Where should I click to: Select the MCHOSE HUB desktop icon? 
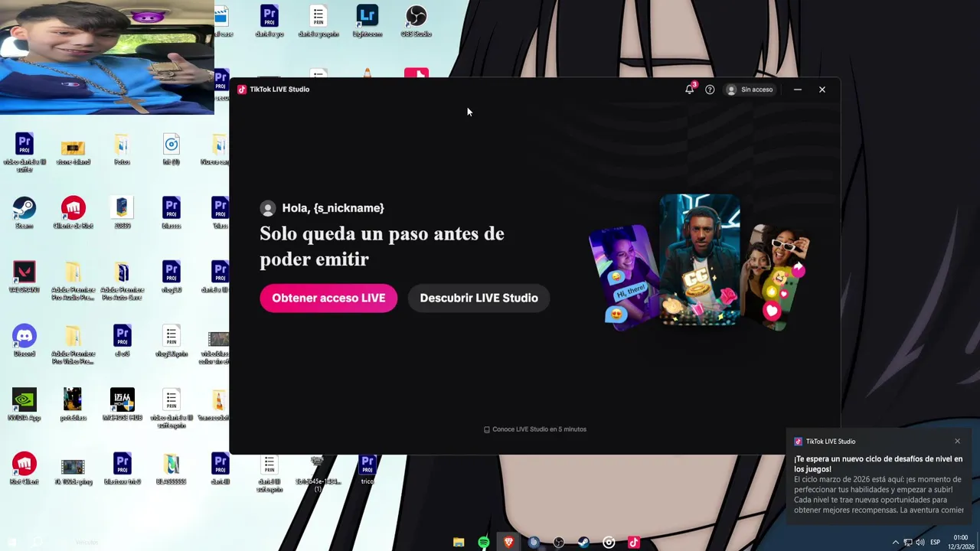tap(122, 405)
